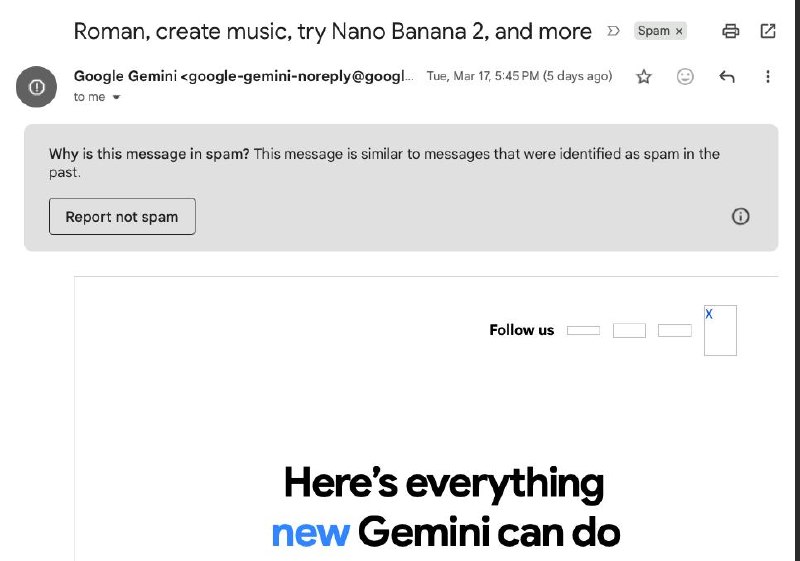This screenshot has height=561, width=800.
Task: Toggle the importance marker beside subject
Action: click(x=614, y=31)
